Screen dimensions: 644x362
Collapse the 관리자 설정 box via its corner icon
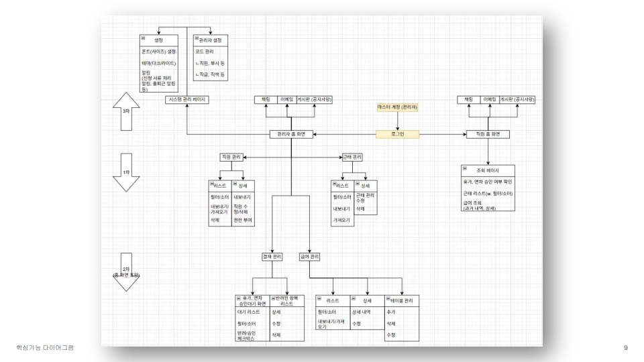197,38
